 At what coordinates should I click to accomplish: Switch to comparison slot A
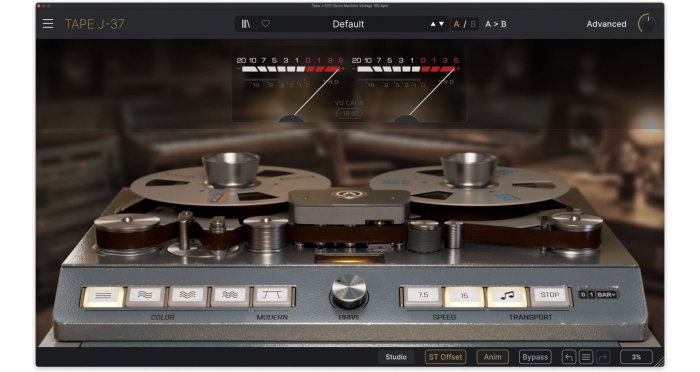[x=456, y=24]
